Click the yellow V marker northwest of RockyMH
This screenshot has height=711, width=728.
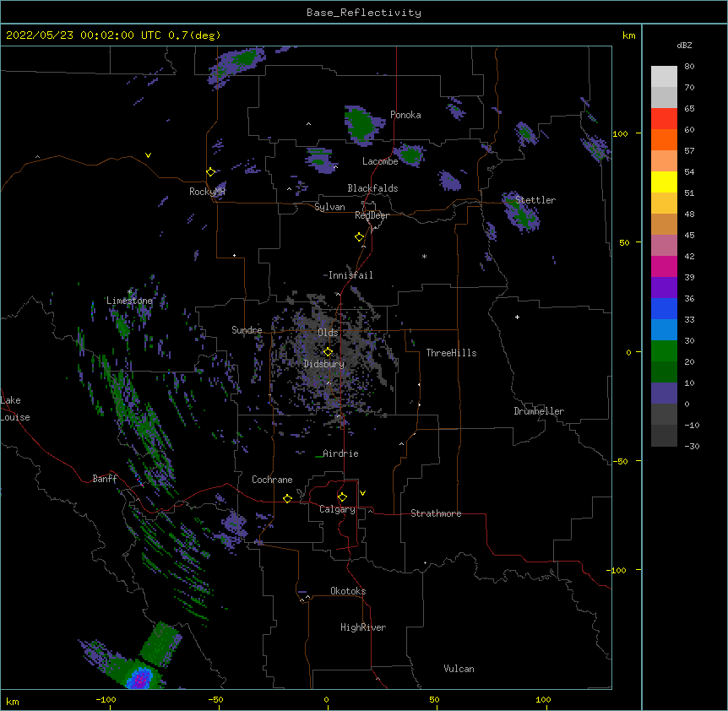148,155
